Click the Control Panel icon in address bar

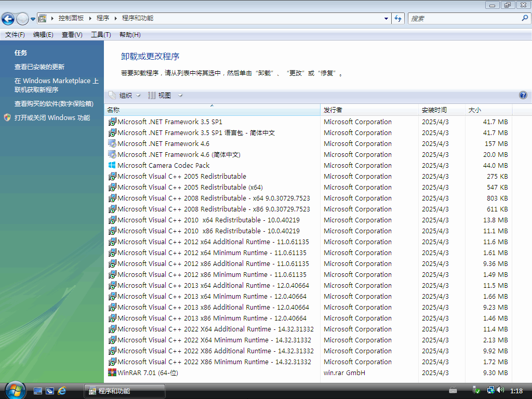click(43, 18)
